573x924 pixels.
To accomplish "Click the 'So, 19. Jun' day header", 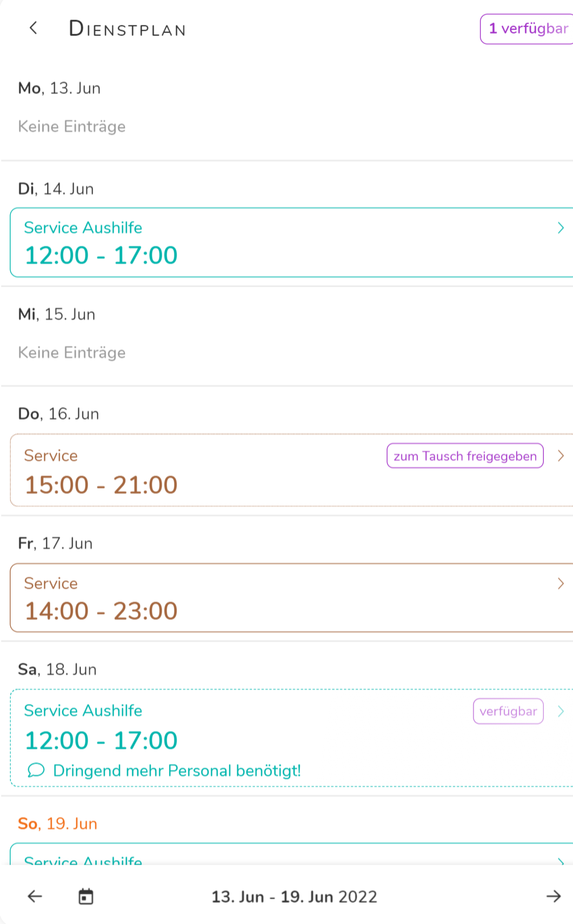I will pyautogui.click(x=58, y=823).
